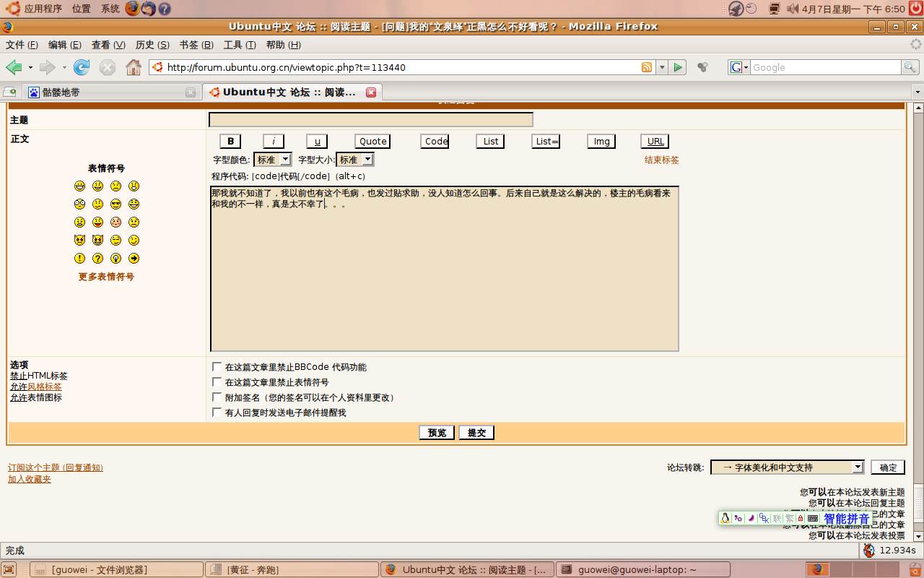Click the 结束标签 (Close tags) link
The height and width of the screenshot is (578, 924).
662,160
